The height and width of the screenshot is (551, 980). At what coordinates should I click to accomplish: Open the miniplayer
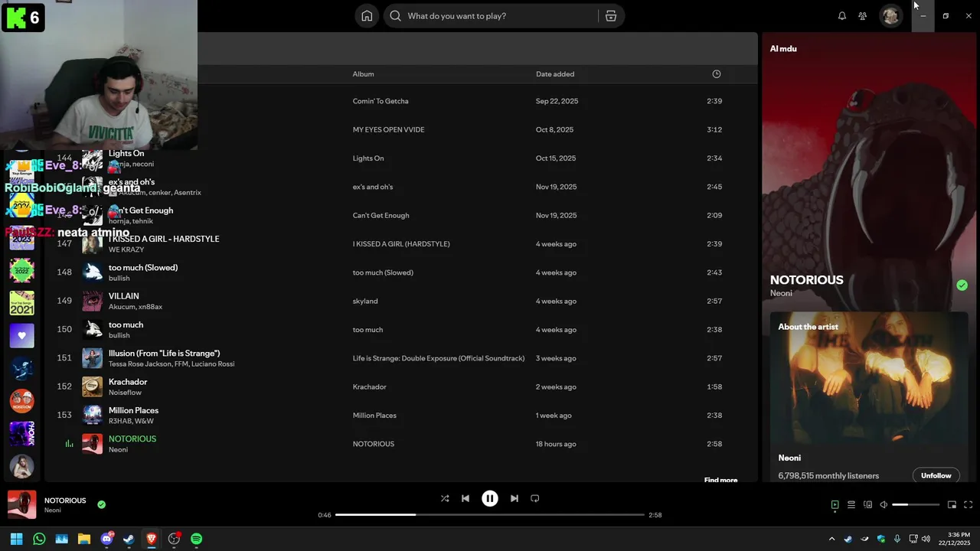click(952, 505)
